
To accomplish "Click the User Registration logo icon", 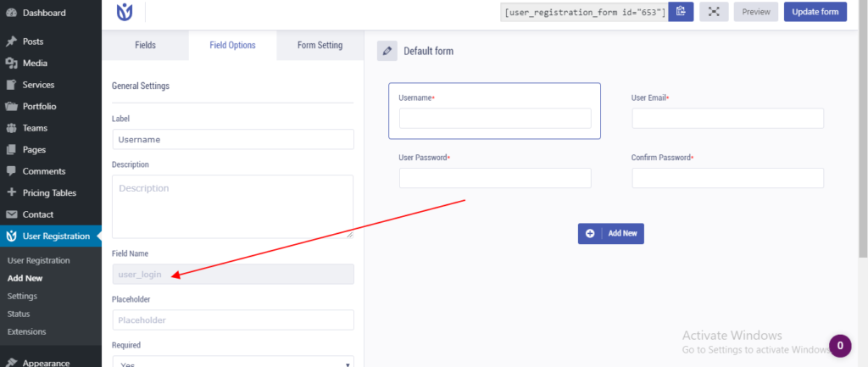I will tap(125, 12).
